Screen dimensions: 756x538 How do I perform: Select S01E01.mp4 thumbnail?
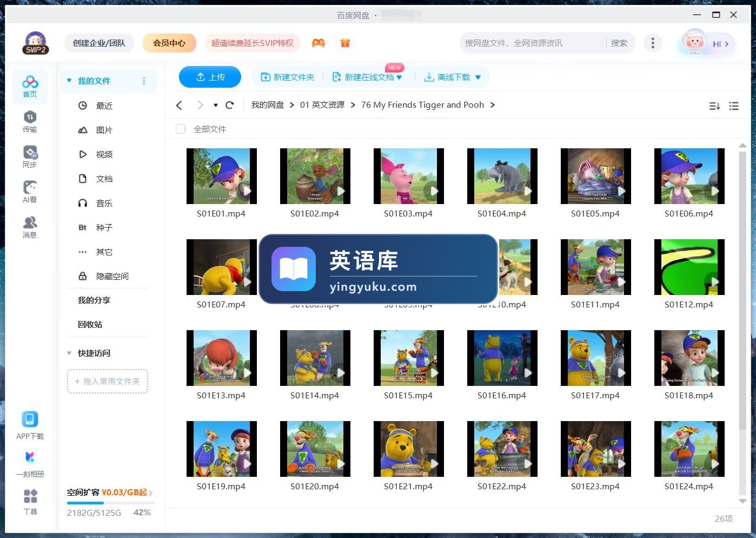click(x=221, y=176)
